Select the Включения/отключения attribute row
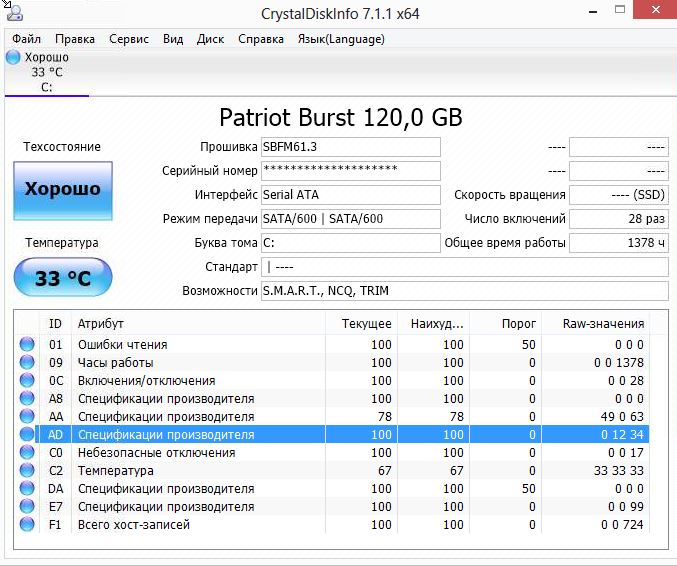The image size is (677, 566). click(332, 381)
